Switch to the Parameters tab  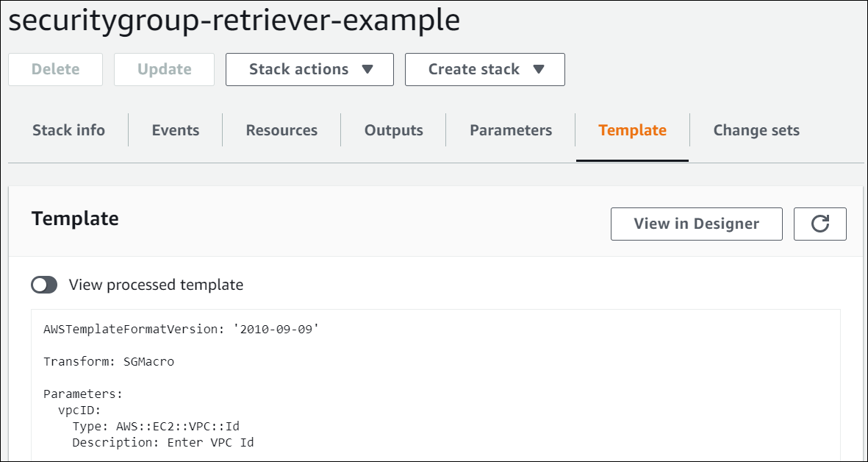510,130
